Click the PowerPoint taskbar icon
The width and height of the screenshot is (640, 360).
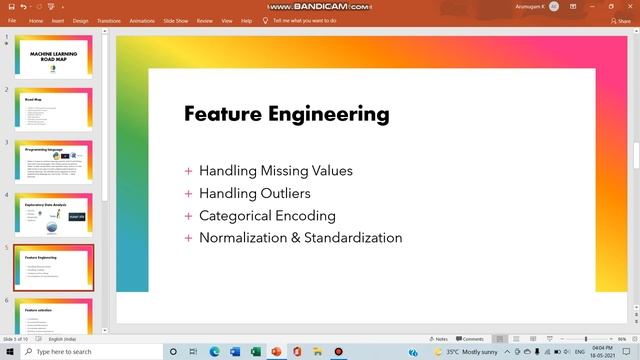pos(276,351)
